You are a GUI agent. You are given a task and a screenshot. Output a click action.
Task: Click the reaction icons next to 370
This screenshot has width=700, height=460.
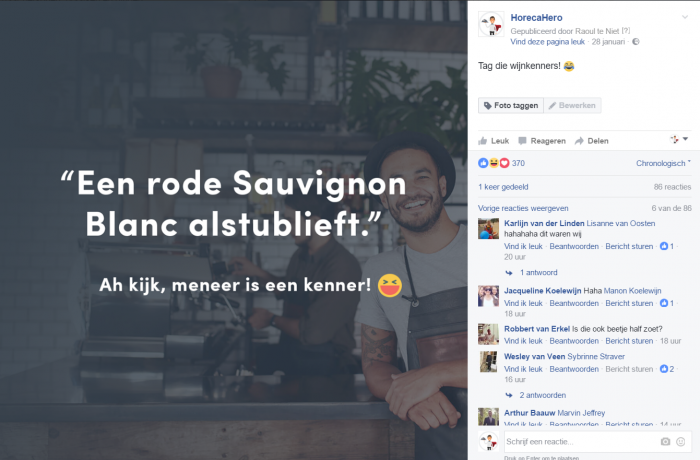[x=494, y=163]
